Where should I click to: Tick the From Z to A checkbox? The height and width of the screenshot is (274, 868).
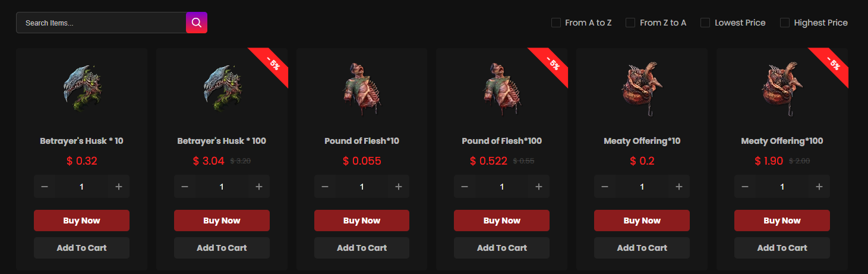click(x=630, y=23)
